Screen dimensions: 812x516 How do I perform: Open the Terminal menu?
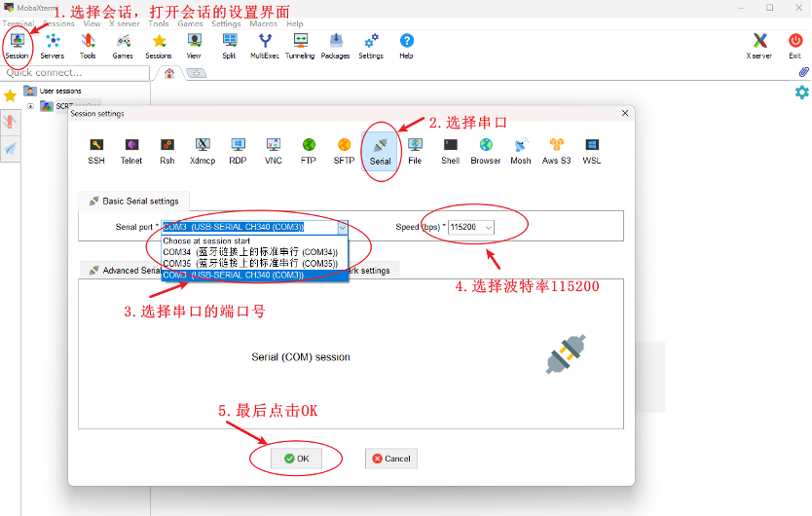[18, 23]
